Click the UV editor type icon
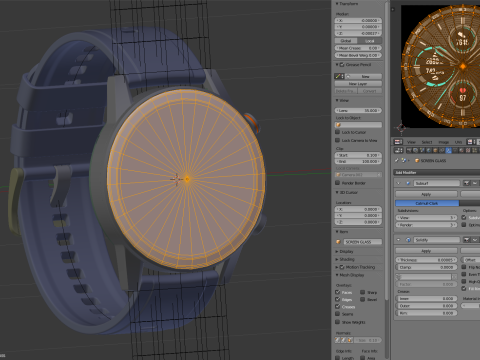This screenshot has height=360, width=480. 398,142
